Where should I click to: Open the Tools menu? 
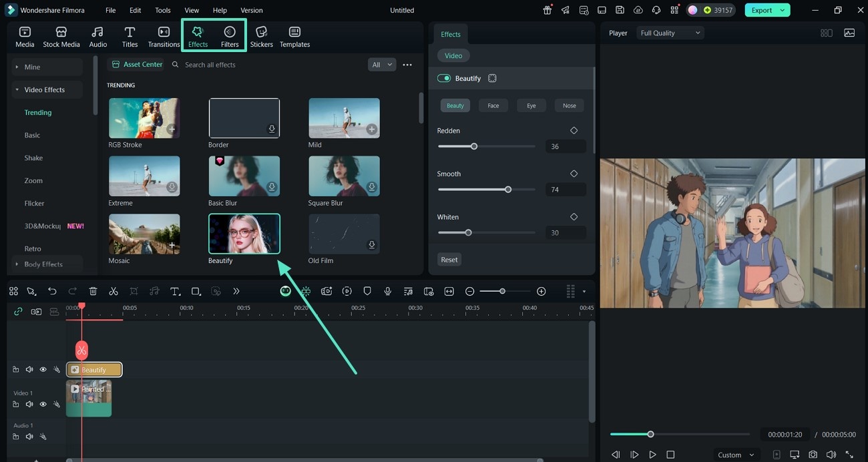click(162, 10)
